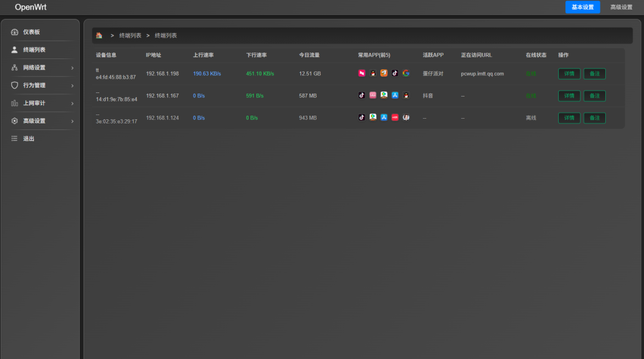Click the TikTok icon in 192.168.1.124 row

click(x=362, y=117)
